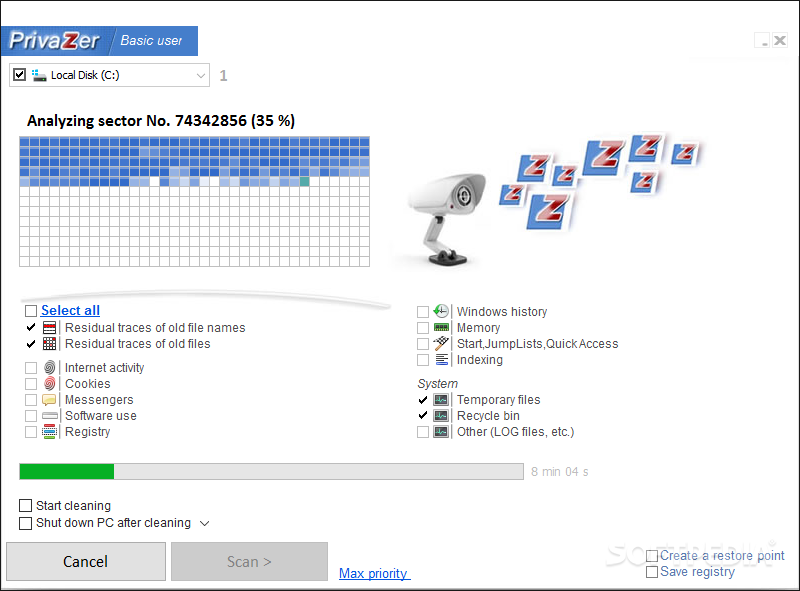This screenshot has height=591, width=800.
Task: Click the Indexing lines icon
Action: click(x=442, y=359)
